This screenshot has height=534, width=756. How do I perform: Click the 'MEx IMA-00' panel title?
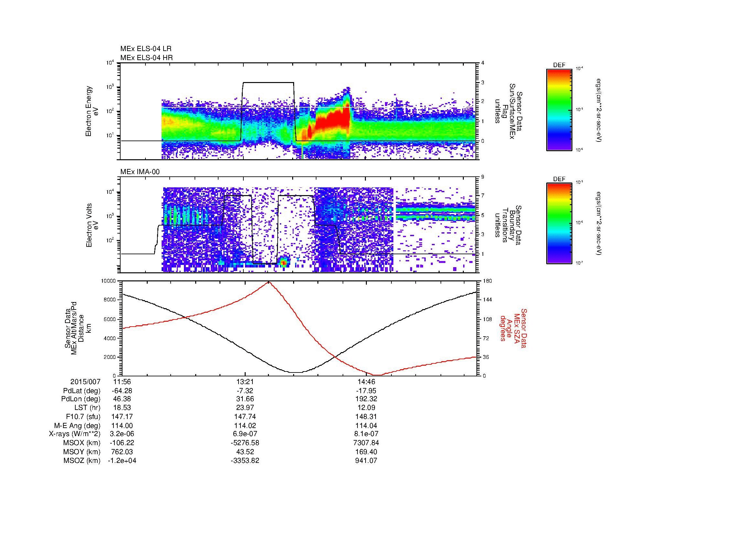[140, 172]
